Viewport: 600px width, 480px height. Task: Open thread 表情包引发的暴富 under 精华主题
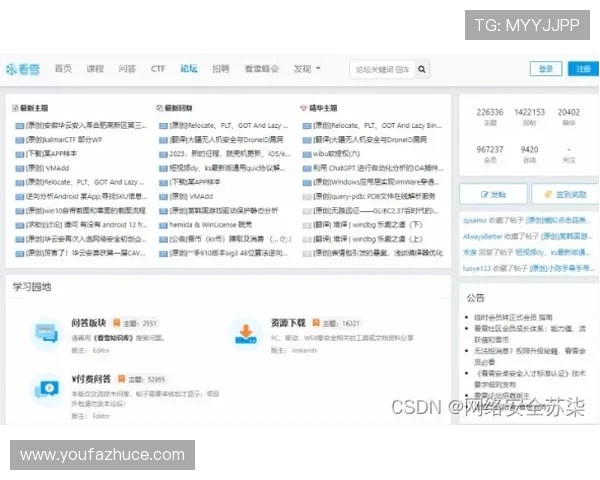[x=378, y=253]
